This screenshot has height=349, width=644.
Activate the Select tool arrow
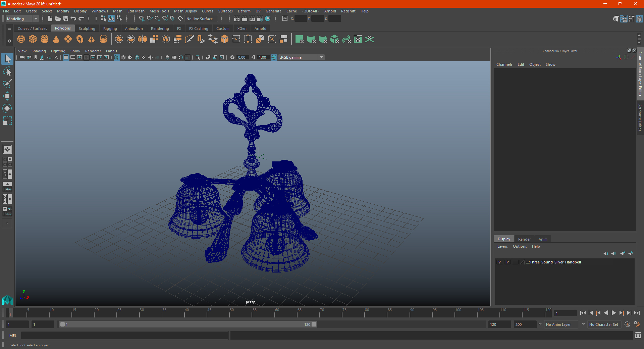[x=7, y=59]
